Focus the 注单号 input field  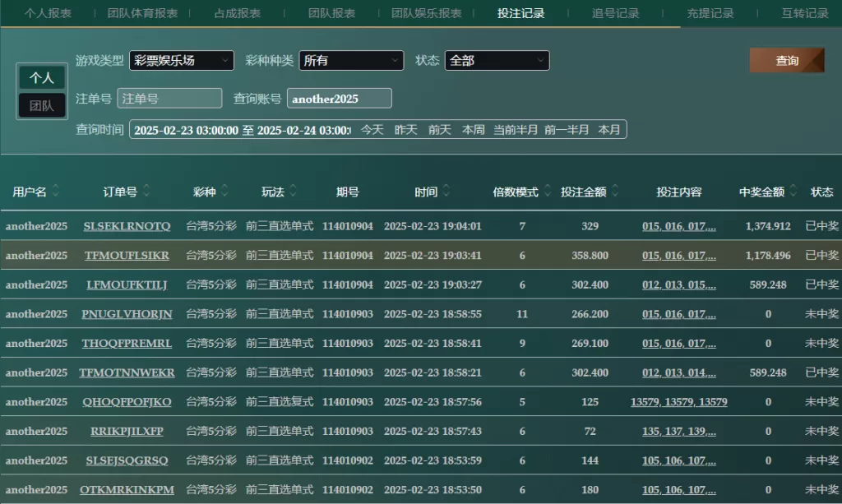pyautogui.click(x=169, y=98)
